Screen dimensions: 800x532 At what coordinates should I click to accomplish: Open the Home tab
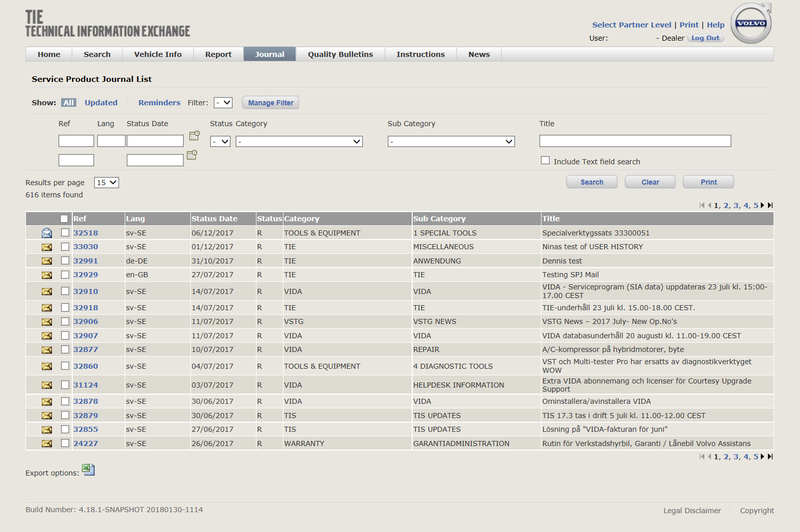[x=49, y=54]
